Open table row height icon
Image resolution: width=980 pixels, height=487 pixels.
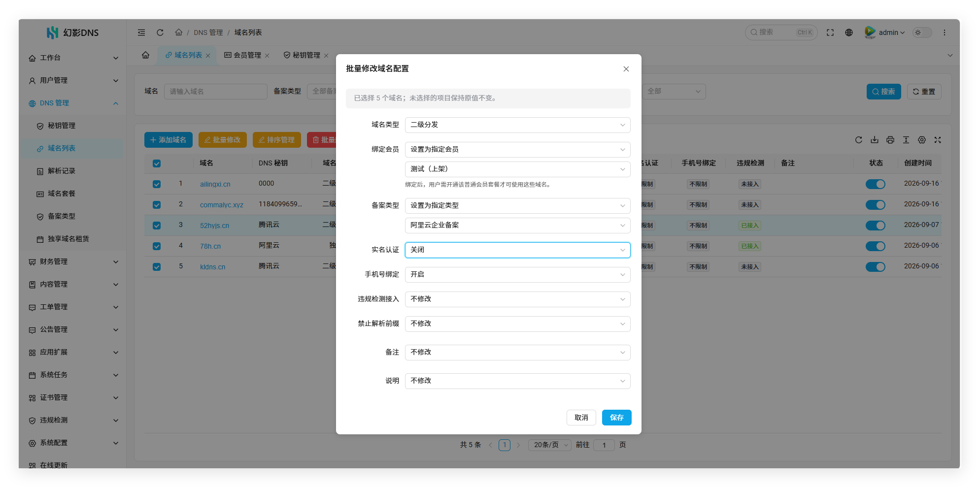(906, 140)
